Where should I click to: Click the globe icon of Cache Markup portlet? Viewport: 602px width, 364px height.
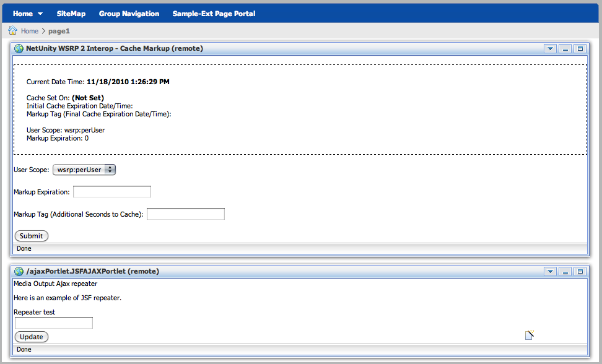click(x=19, y=48)
